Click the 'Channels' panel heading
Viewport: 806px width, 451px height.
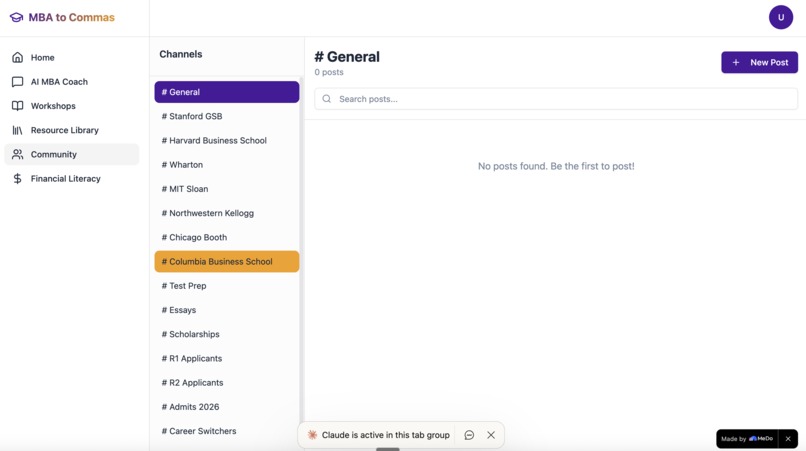point(180,54)
